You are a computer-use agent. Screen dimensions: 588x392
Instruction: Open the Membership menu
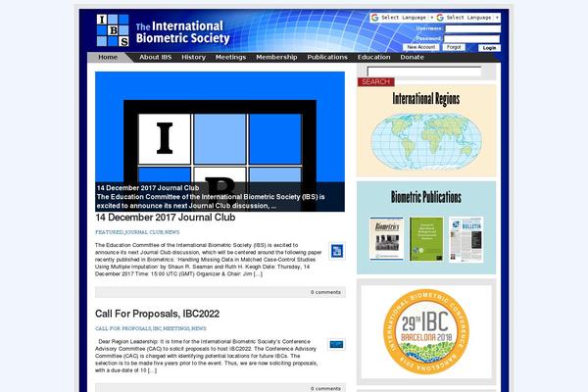click(x=276, y=57)
